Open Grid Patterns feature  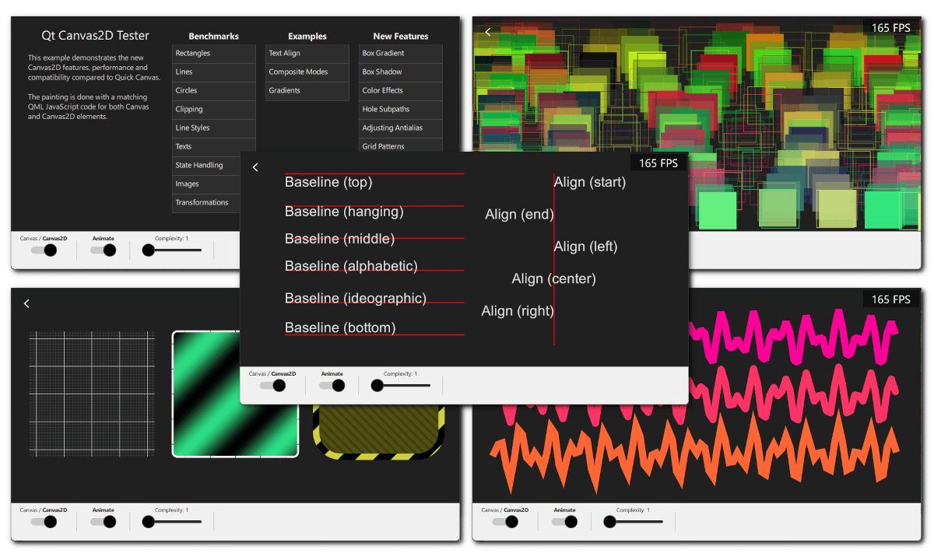[x=401, y=146]
